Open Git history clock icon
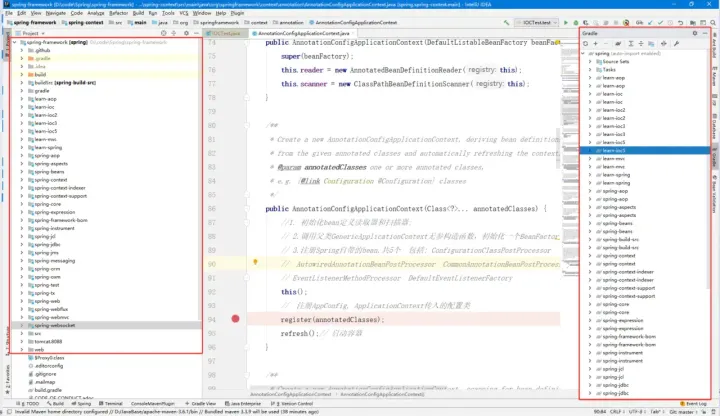The width and height of the screenshot is (720, 416). tap(670, 22)
